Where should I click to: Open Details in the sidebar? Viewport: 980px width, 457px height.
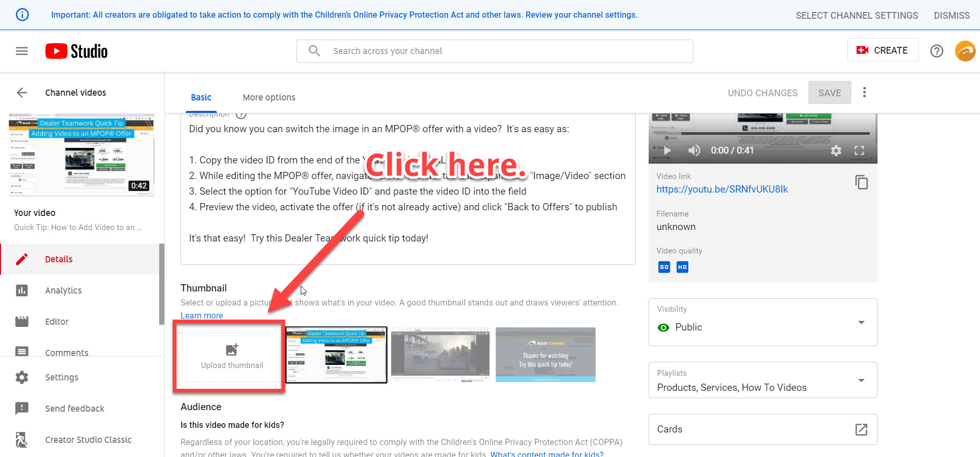click(x=80, y=259)
